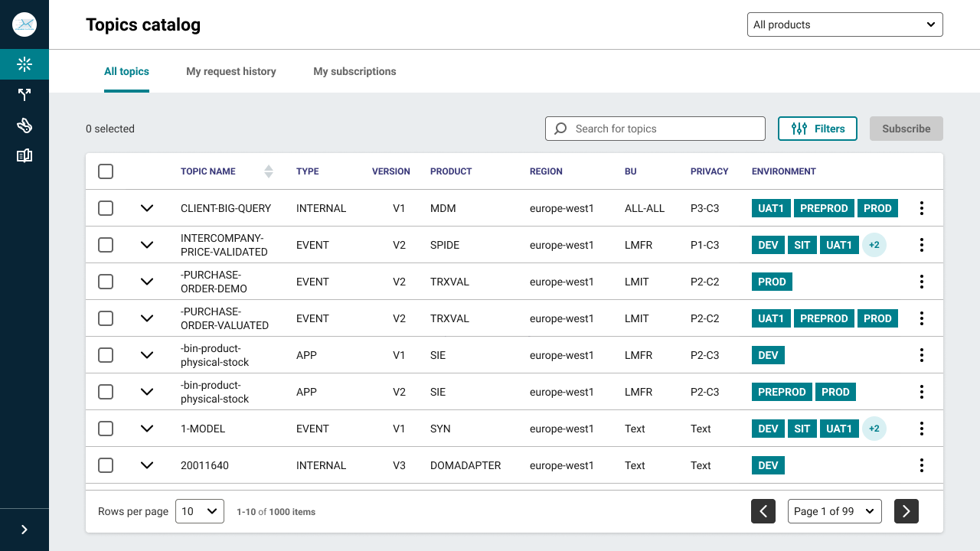Sort the table by Topic Name

[x=268, y=171]
